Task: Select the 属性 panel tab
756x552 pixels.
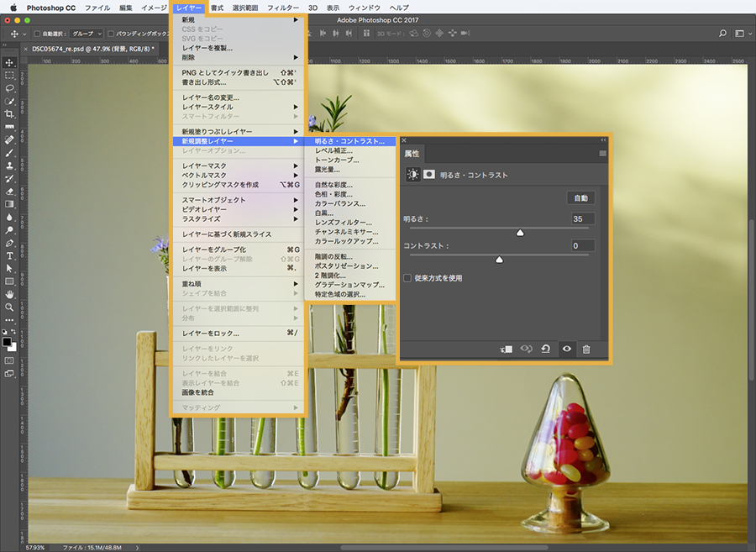Action: (412, 153)
